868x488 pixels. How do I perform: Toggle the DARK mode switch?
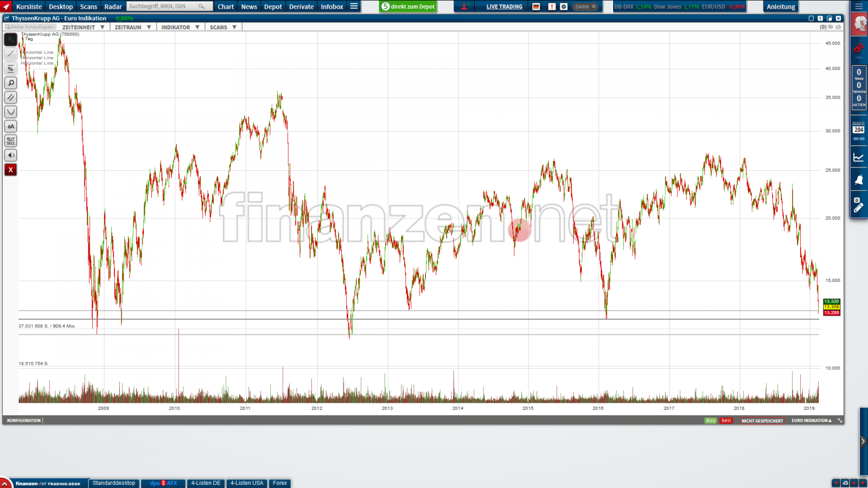pyautogui.click(x=585, y=7)
